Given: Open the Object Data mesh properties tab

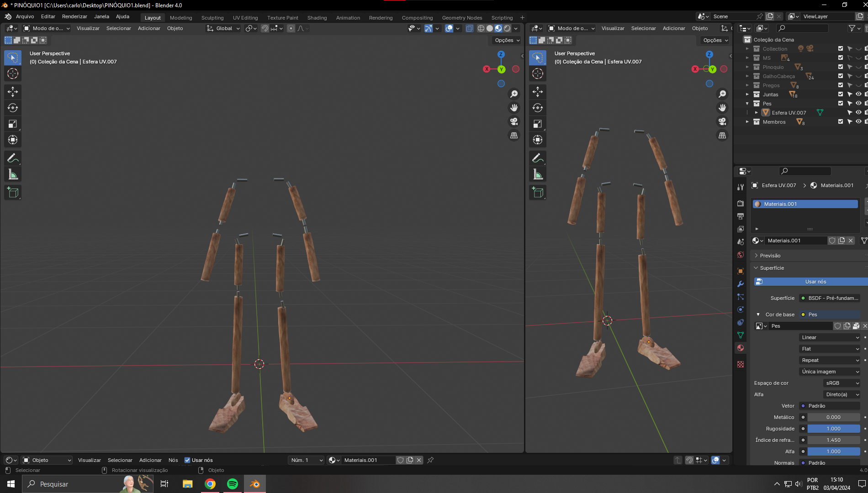Looking at the screenshot, I should (x=741, y=335).
